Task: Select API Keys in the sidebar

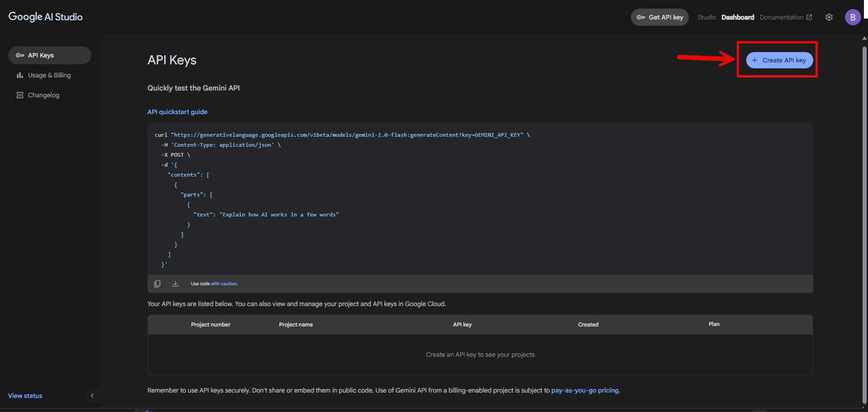Action: [x=50, y=55]
